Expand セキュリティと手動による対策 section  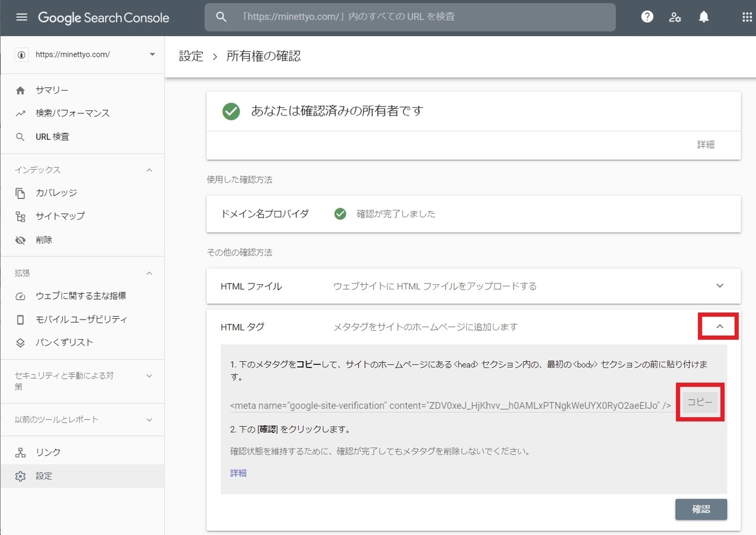coord(149,376)
